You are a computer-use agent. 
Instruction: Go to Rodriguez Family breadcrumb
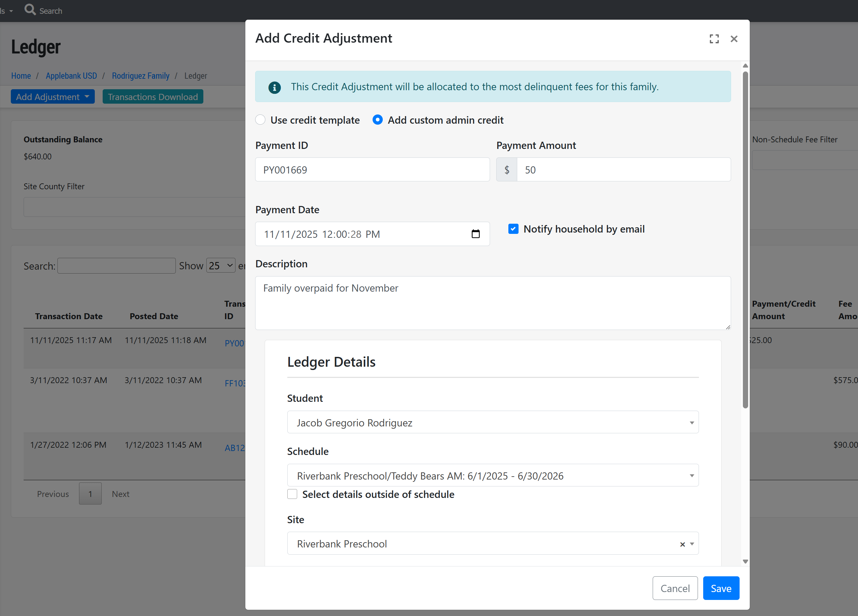coord(140,76)
